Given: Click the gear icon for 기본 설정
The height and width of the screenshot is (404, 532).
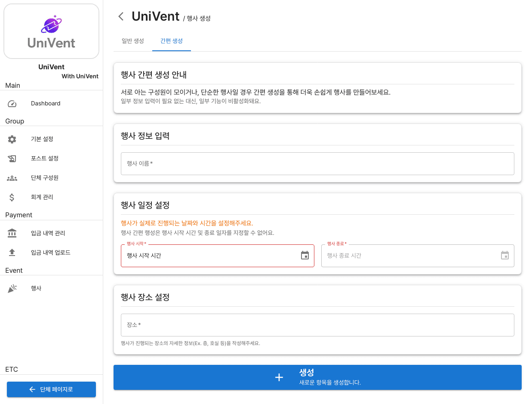Looking at the screenshot, I should pos(12,139).
